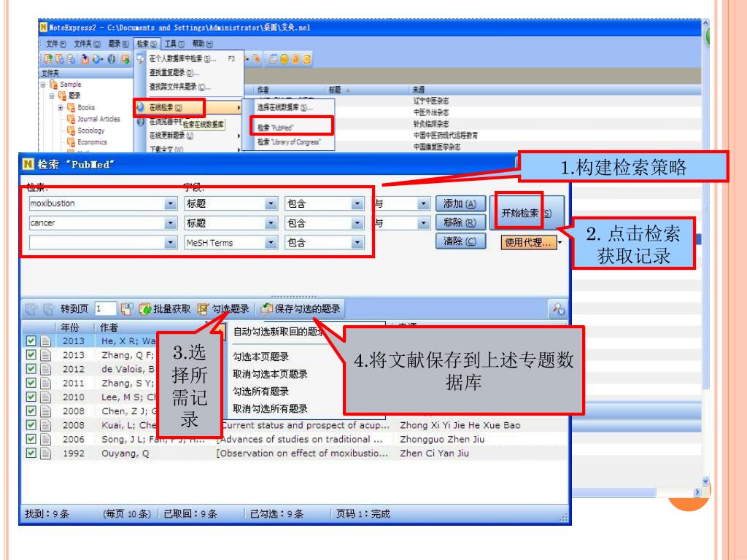Click the search-cancel icon at results toolbar right end
This screenshot has width=747, height=560.
(558, 309)
